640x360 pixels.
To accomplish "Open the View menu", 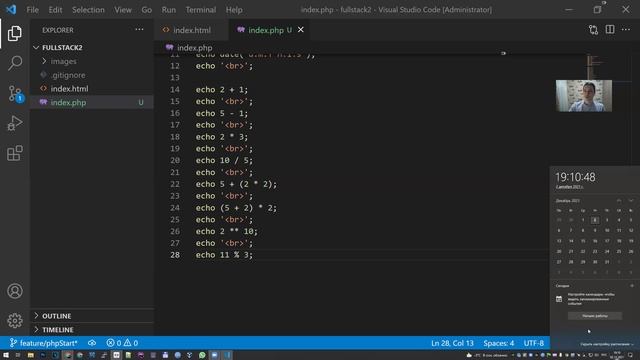I will click(122, 9).
